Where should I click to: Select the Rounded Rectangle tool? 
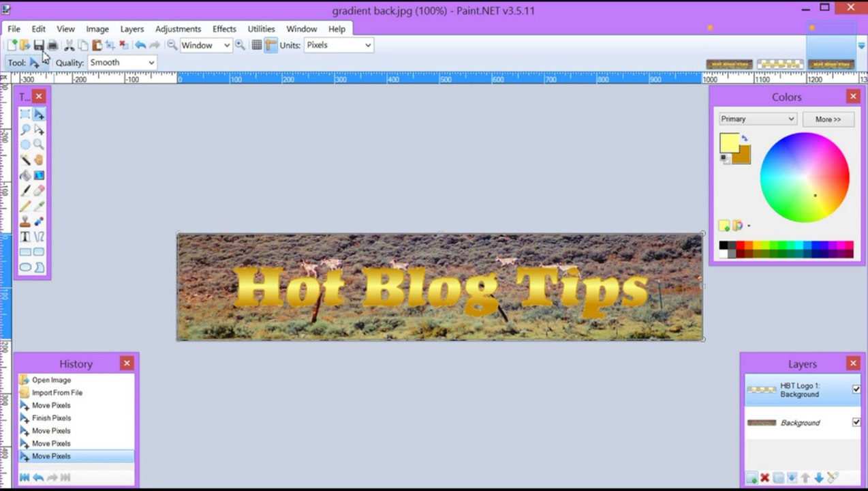point(39,252)
